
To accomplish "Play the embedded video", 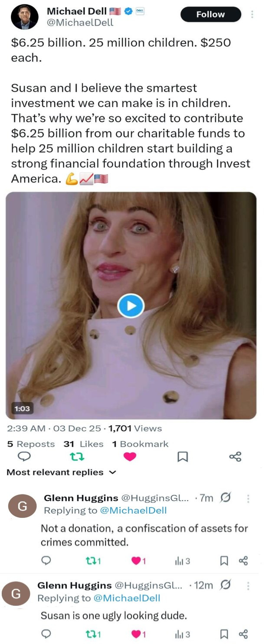I will click(x=131, y=306).
